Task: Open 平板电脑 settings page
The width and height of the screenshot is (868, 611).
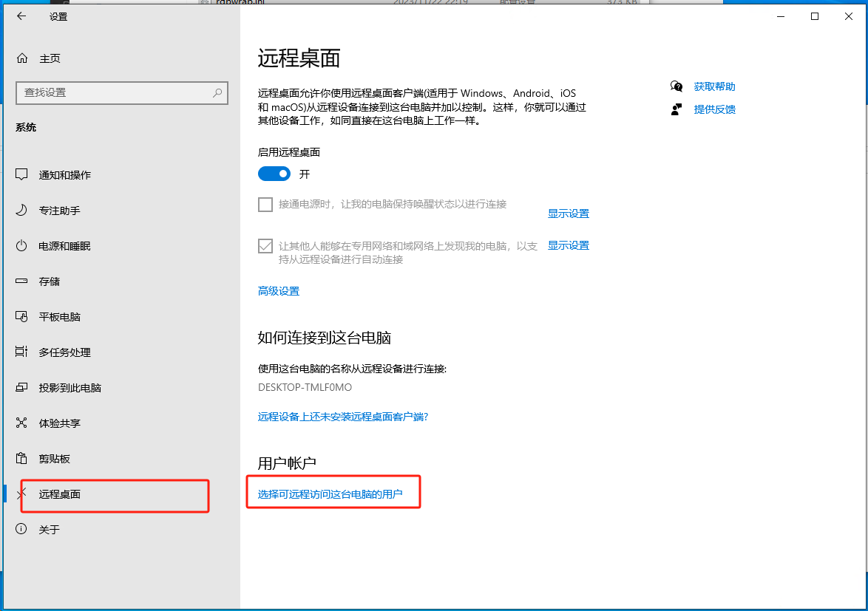Action: click(60, 317)
